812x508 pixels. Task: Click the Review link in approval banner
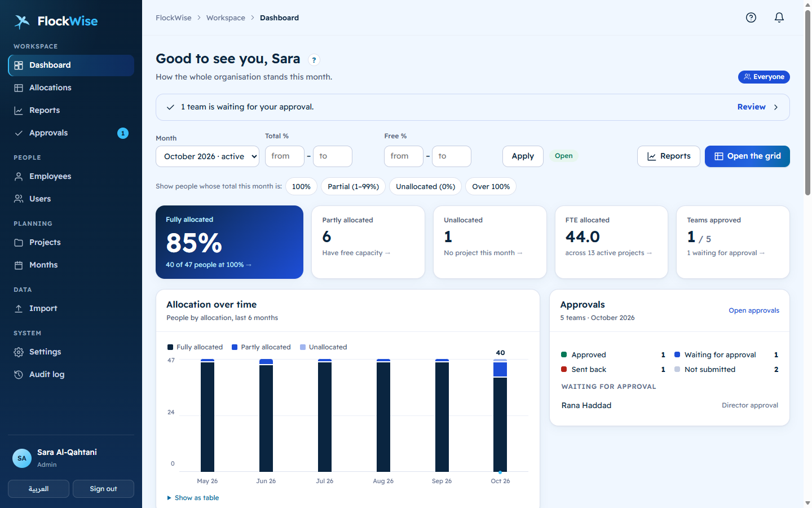[752, 107]
